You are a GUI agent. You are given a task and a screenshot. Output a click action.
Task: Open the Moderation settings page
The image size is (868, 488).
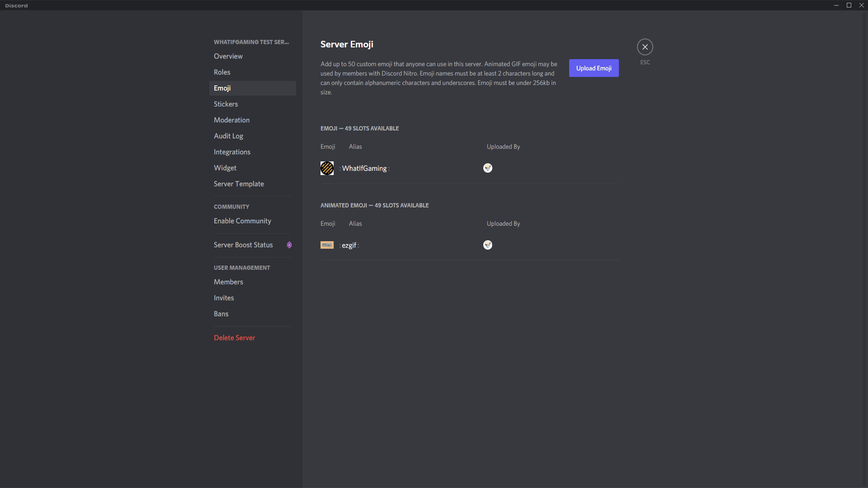click(x=252, y=120)
